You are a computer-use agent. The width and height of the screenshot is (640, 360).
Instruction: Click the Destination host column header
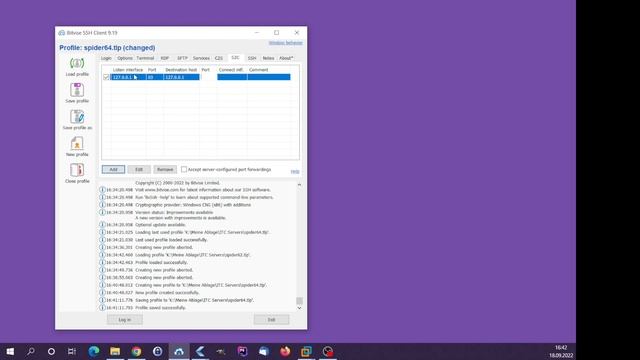[x=181, y=70]
